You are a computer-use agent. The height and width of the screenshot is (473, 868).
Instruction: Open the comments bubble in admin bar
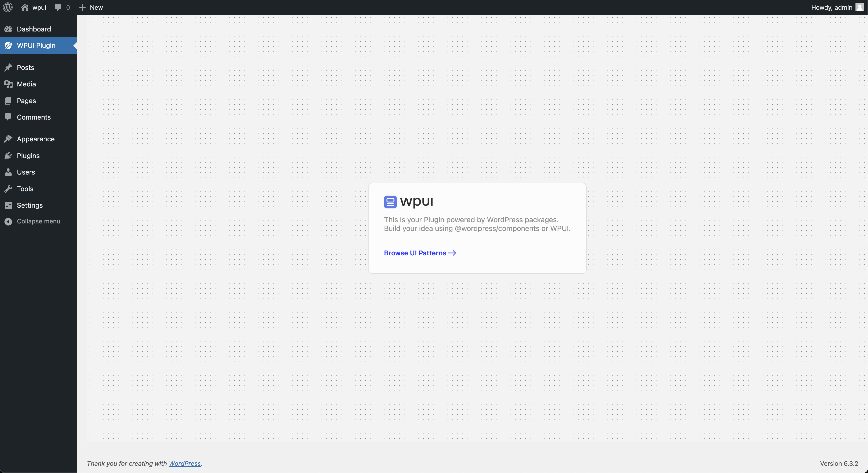tap(58, 8)
